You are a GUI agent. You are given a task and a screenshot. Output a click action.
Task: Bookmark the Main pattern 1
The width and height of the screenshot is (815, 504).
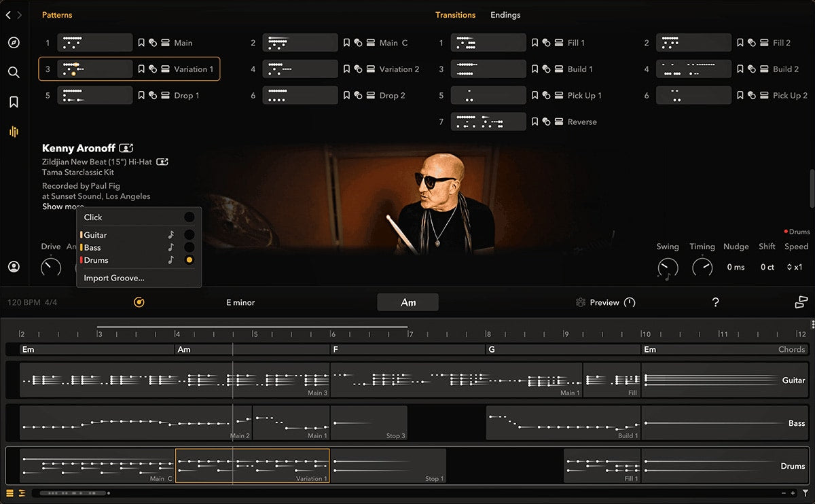[x=141, y=43]
